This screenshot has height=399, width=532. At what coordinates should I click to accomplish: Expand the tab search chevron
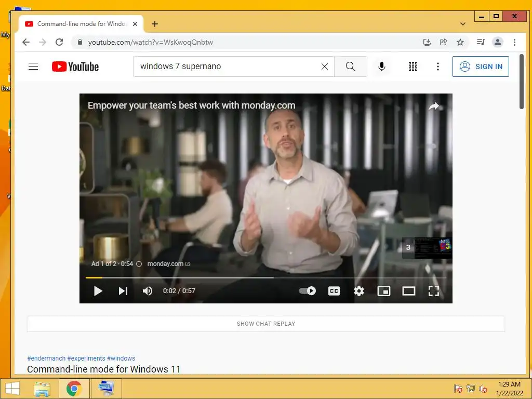click(463, 24)
